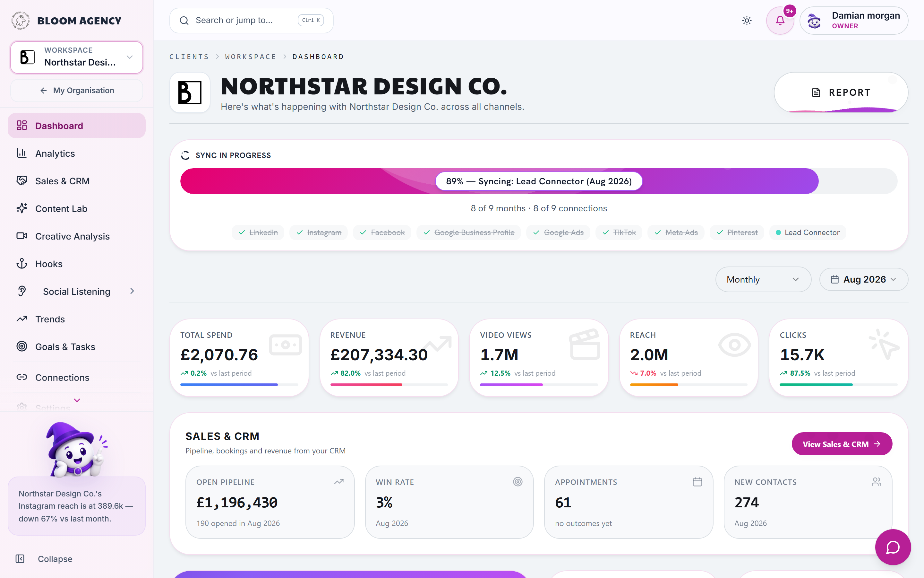924x578 pixels.
Task: Click the Win Rate target icon
Action: point(518,482)
